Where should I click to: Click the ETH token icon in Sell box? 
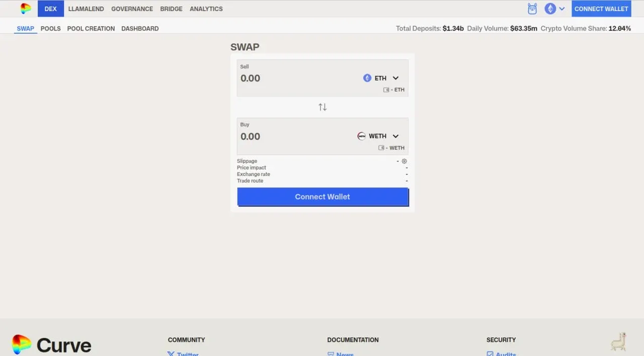pos(367,78)
